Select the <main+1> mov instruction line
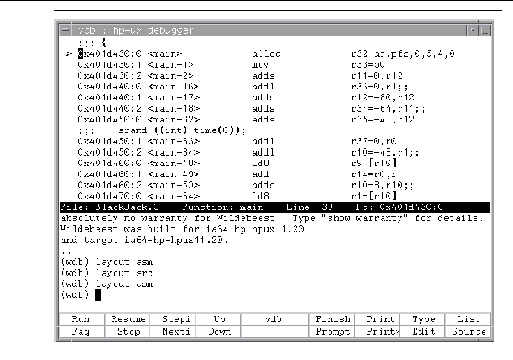This screenshot has height=360, width=513. coord(231,65)
